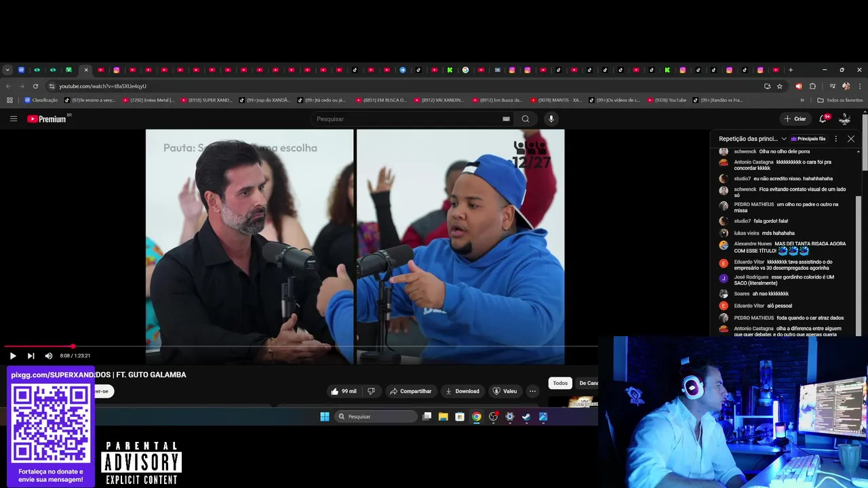This screenshot has height=488, width=868.
Task: Click the red speaker extension icon
Action: tap(798, 86)
